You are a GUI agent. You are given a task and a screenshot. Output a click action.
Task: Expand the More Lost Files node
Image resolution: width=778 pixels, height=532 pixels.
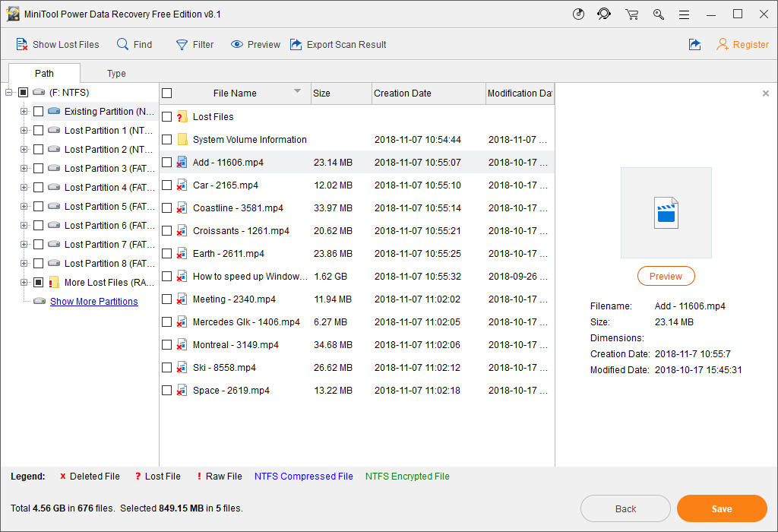24,283
